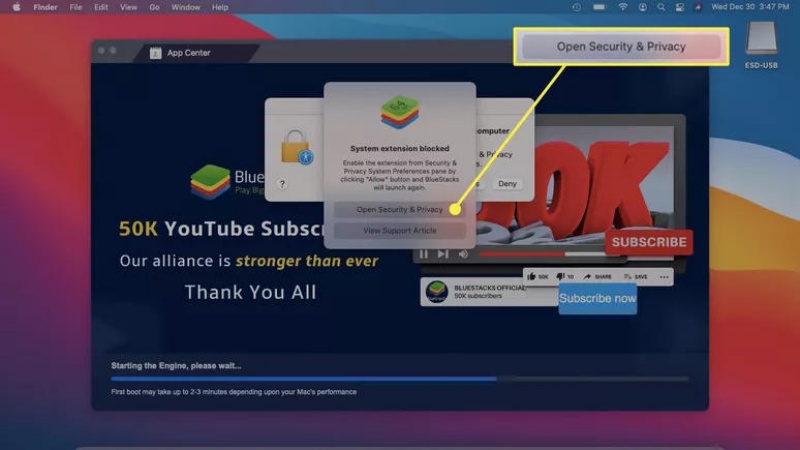Viewport: 800px width, 450px height.
Task: Open the Apple menu
Action: tap(16, 7)
